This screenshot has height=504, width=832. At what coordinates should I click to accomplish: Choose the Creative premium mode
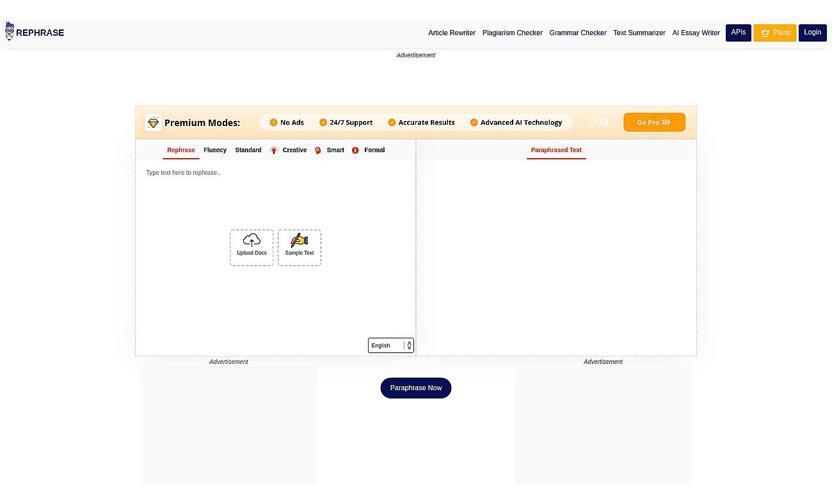pos(294,150)
